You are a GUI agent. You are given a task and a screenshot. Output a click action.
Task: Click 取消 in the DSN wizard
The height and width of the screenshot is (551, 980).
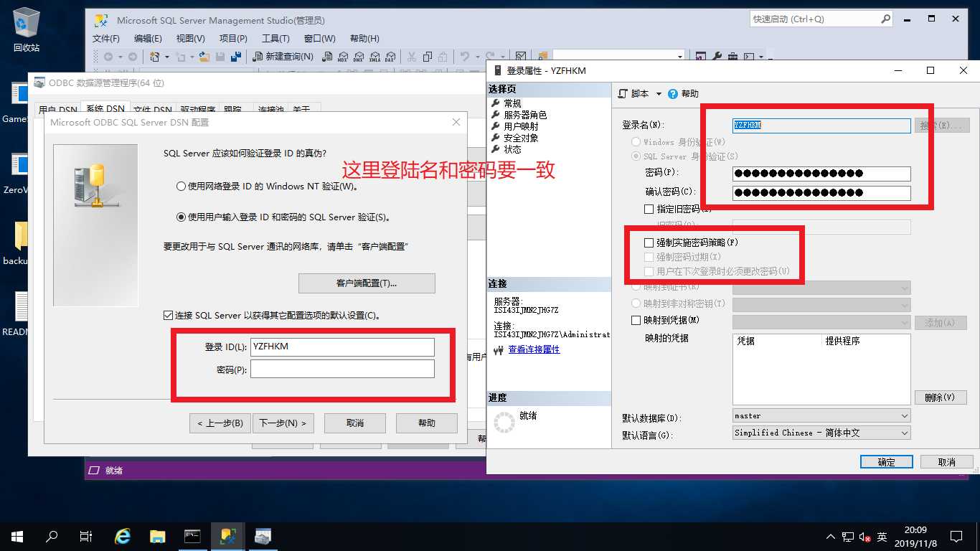coord(355,423)
